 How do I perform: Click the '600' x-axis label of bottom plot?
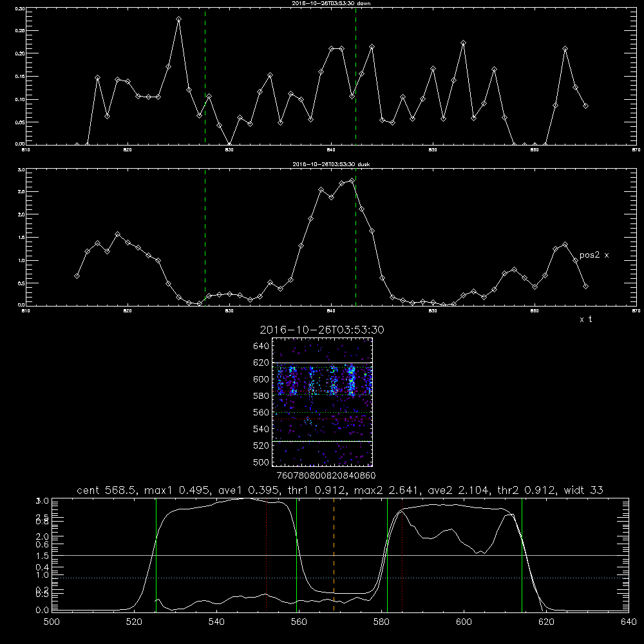[464, 622]
